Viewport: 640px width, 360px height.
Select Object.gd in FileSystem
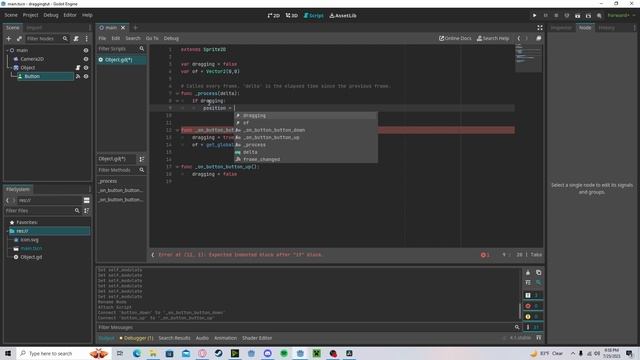tap(31, 257)
